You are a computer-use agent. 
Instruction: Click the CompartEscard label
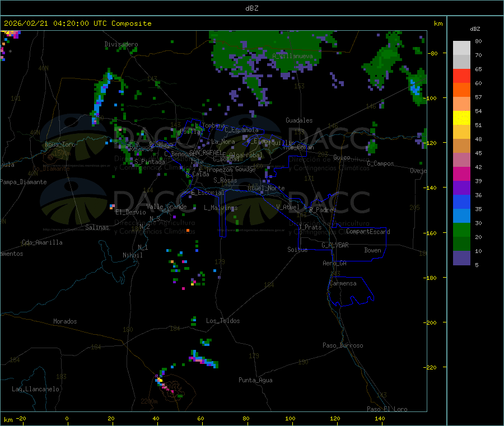coord(368,232)
